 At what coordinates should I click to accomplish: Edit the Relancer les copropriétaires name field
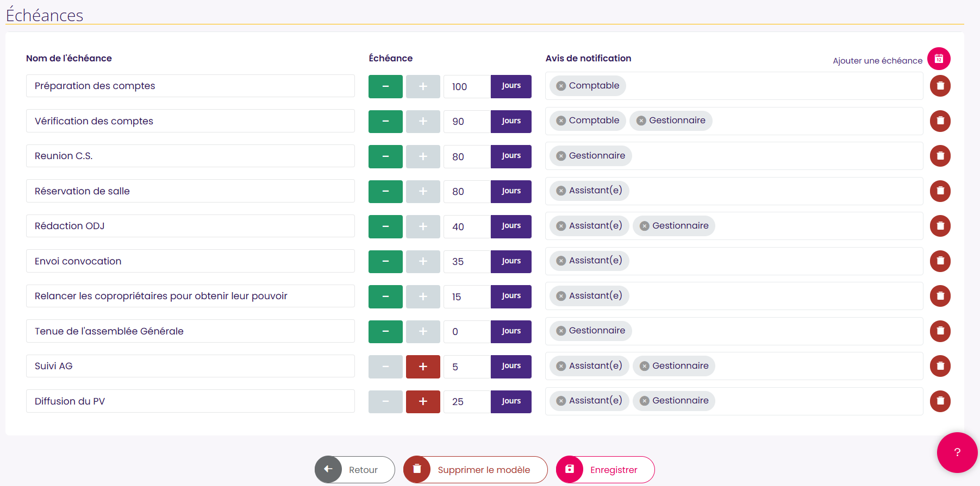click(190, 296)
